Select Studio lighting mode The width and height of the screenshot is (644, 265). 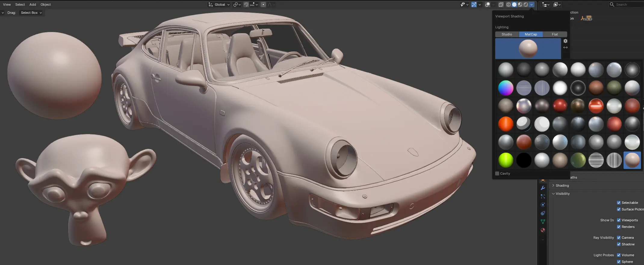(507, 34)
